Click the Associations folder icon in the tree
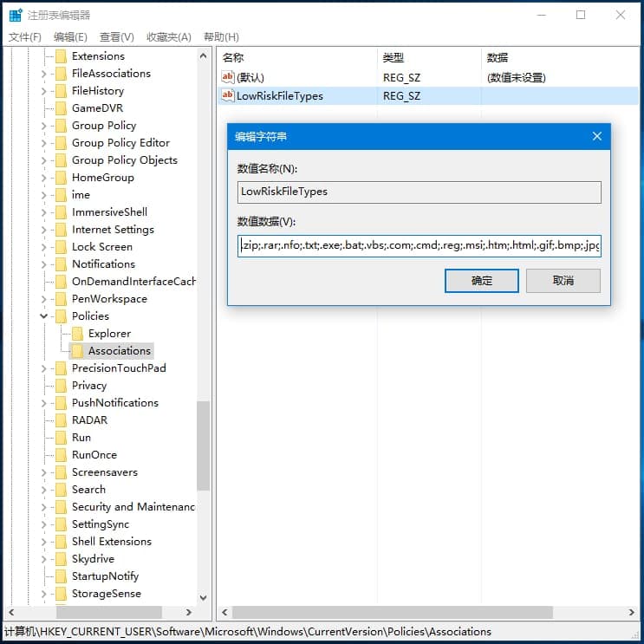The width and height of the screenshot is (644, 644). pyautogui.click(x=77, y=351)
